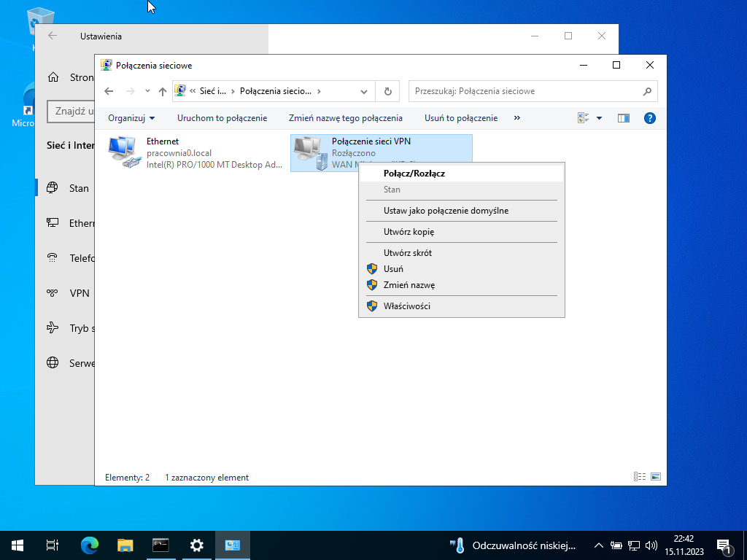The image size is (747, 560).
Task: Refresh the Połączenia sieciowe folder
Action: point(388,91)
